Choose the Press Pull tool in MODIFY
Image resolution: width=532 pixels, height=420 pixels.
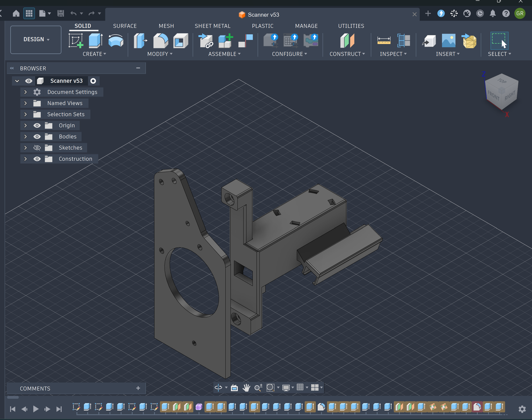[140, 41]
